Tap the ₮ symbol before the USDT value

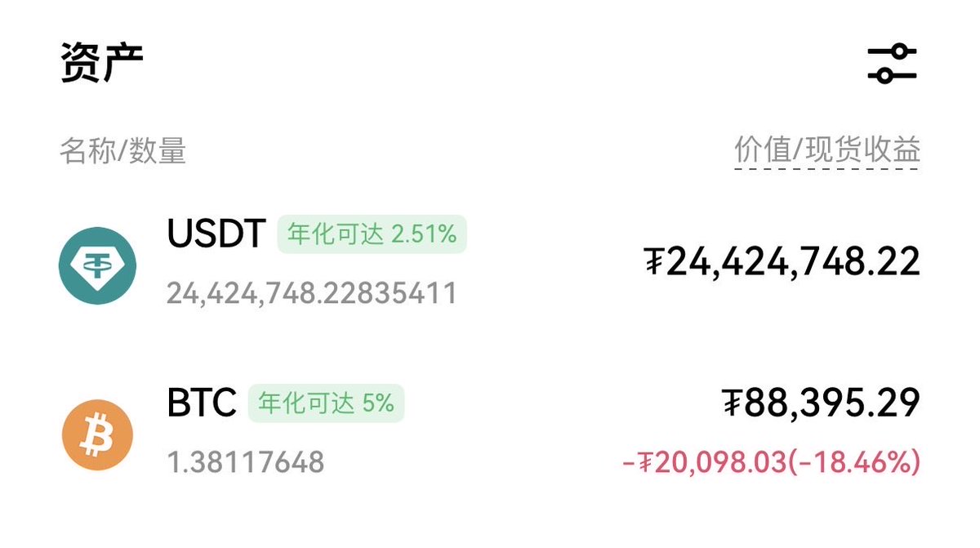pos(653,262)
